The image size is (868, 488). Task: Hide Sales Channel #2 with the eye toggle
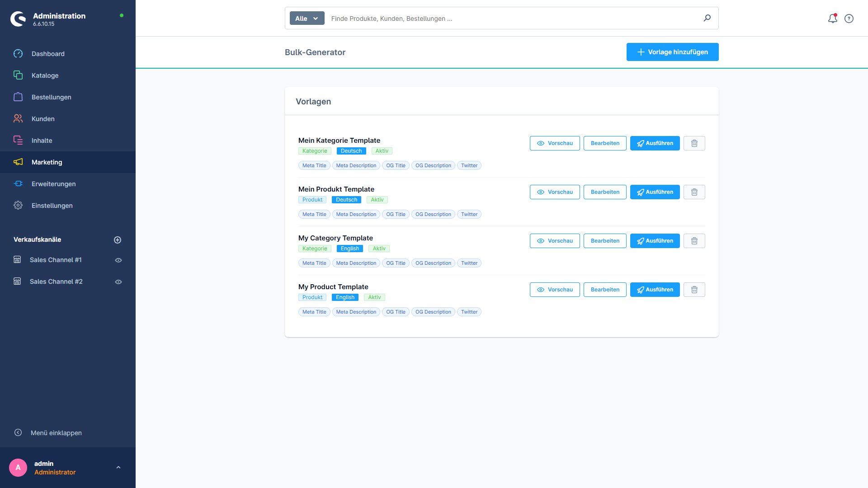(118, 282)
